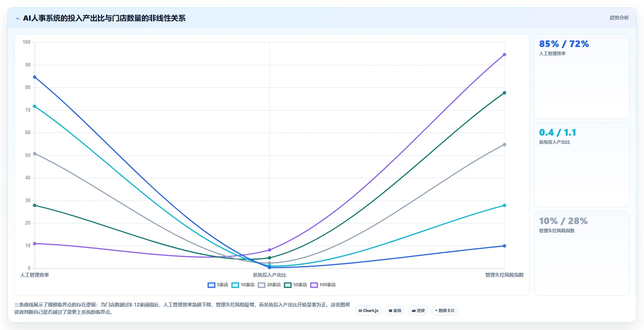Click the 人工管理效率 x-axis label
Image resolution: width=644 pixels, height=330 pixels.
click(35, 275)
